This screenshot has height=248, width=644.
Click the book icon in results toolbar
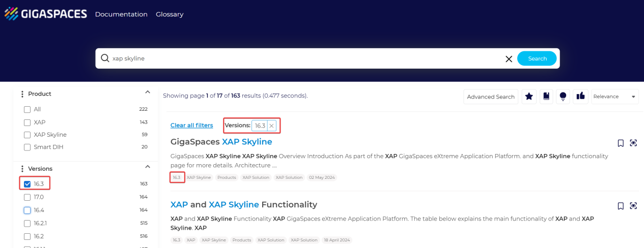pos(546,96)
